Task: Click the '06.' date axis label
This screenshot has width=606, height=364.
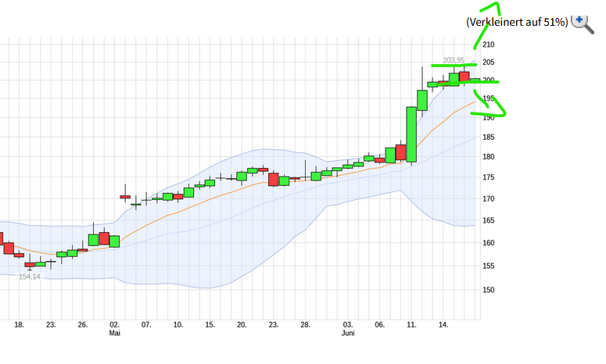Action: [x=379, y=325]
